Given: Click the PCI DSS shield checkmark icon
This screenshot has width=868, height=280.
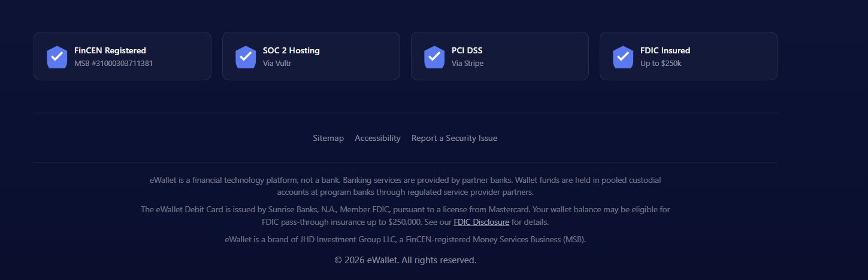Looking at the screenshot, I should 434,57.
